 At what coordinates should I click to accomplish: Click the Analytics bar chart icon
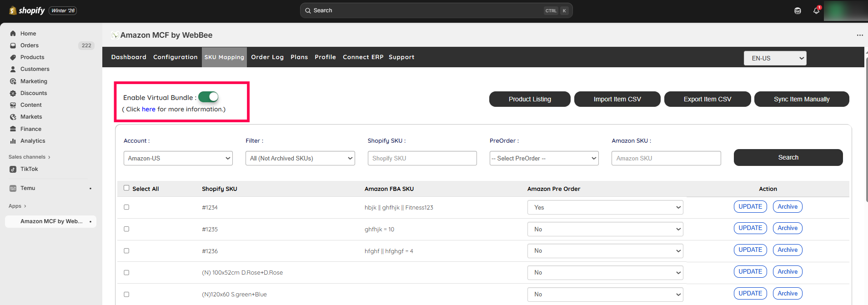pos(13,141)
